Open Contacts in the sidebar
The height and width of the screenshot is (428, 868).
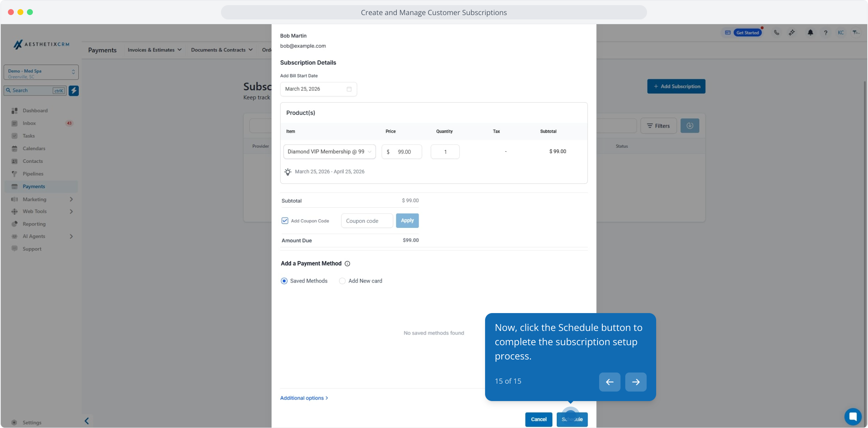tap(32, 161)
